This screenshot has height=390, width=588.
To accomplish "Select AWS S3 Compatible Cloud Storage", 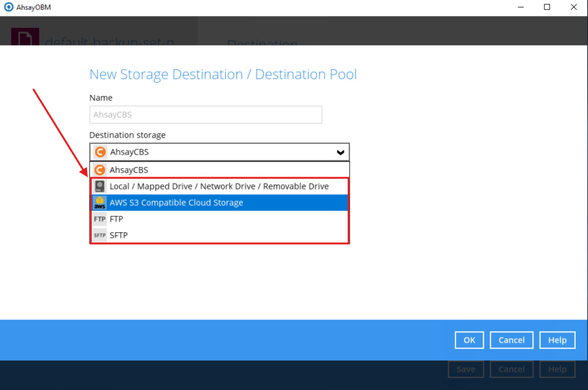I will [x=219, y=203].
